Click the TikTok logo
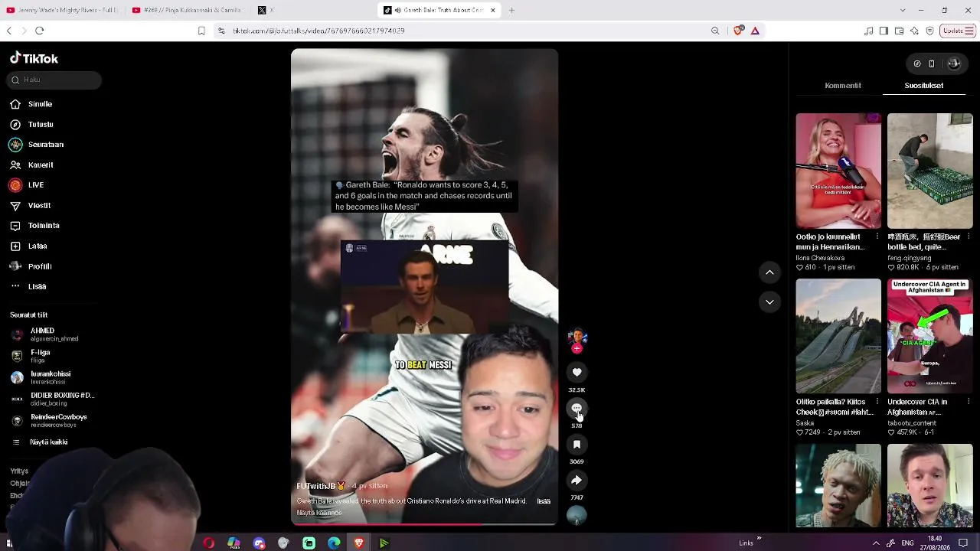The image size is (980, 551). [x=34, y=58]
